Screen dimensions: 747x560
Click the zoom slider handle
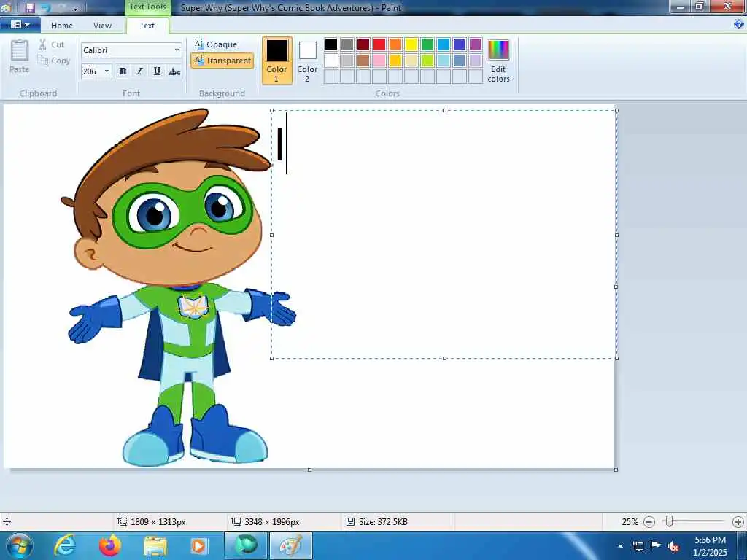pyautogui.click(x=670, y=522)
